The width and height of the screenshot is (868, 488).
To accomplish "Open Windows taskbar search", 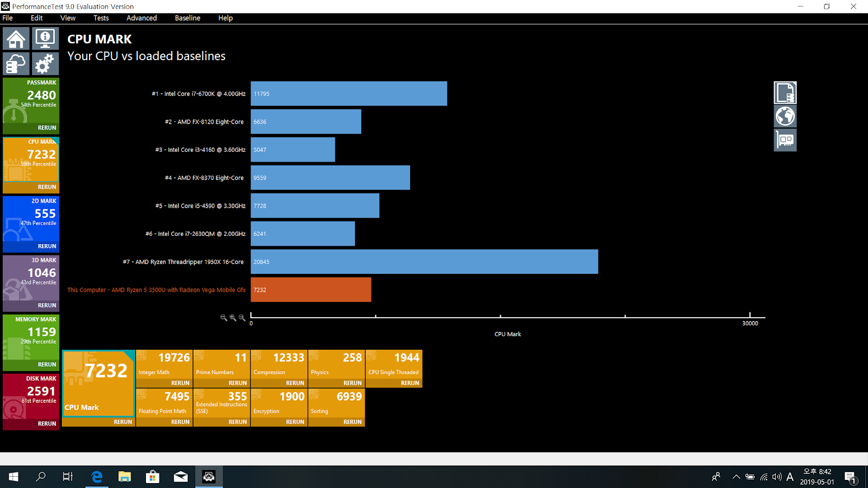I will [41, 477].
